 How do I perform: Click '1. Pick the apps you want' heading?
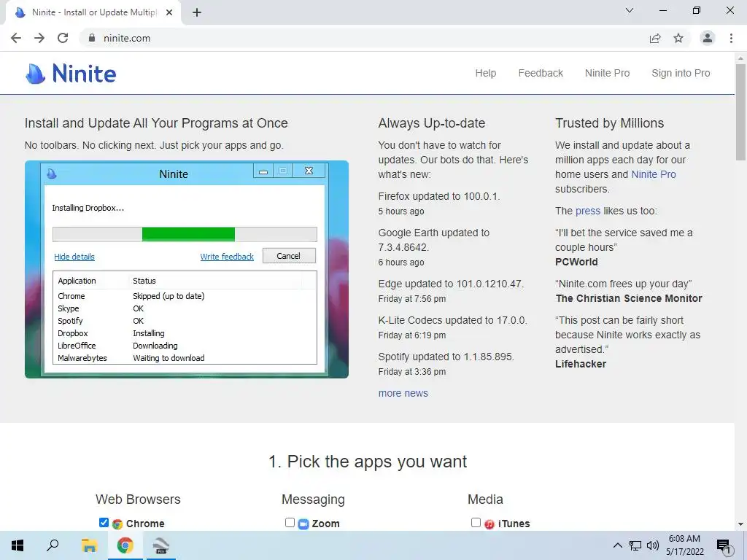[368, 462]
